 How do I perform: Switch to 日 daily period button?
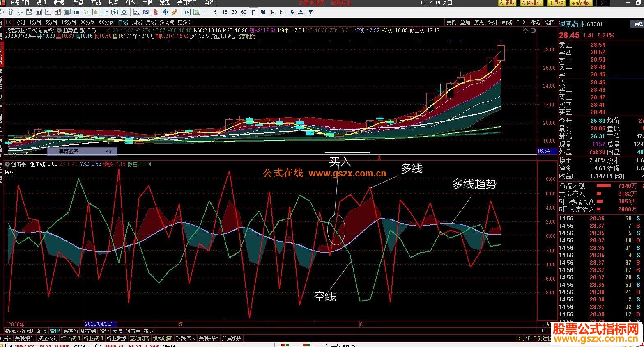(x=254, y=12)
